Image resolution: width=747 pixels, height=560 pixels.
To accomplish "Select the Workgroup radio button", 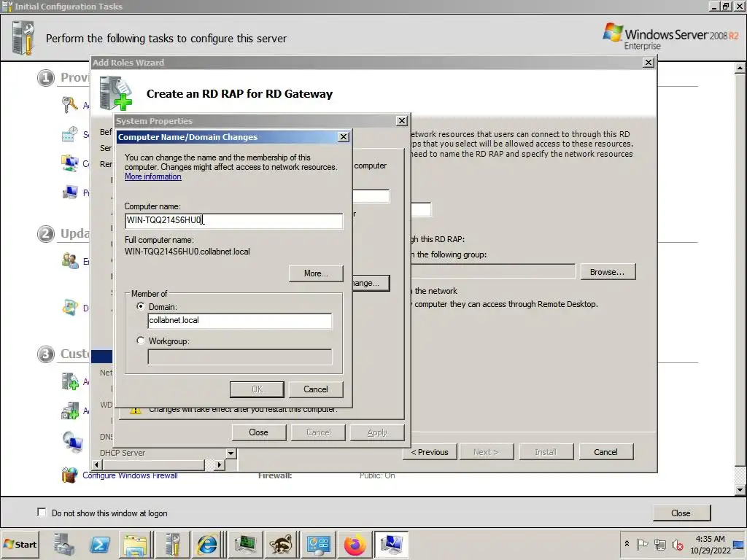I will pos(141,341).
